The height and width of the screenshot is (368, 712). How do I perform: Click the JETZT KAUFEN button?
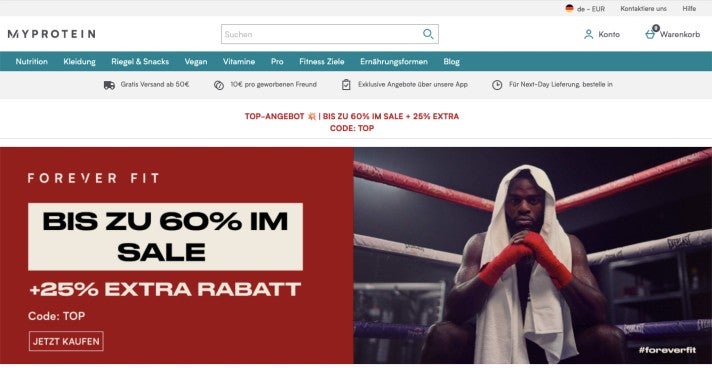point(66,341)
